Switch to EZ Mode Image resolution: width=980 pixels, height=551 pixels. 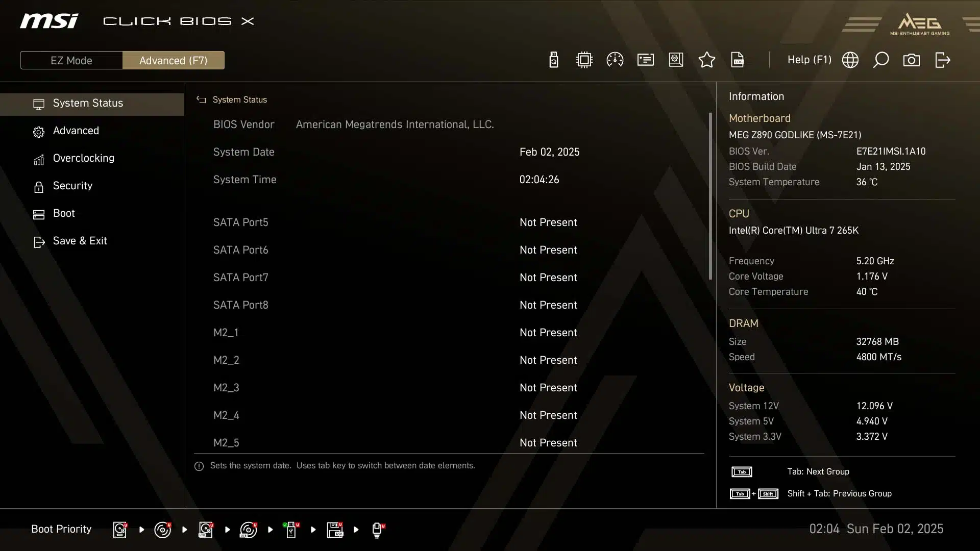click(x=71, y=60)
